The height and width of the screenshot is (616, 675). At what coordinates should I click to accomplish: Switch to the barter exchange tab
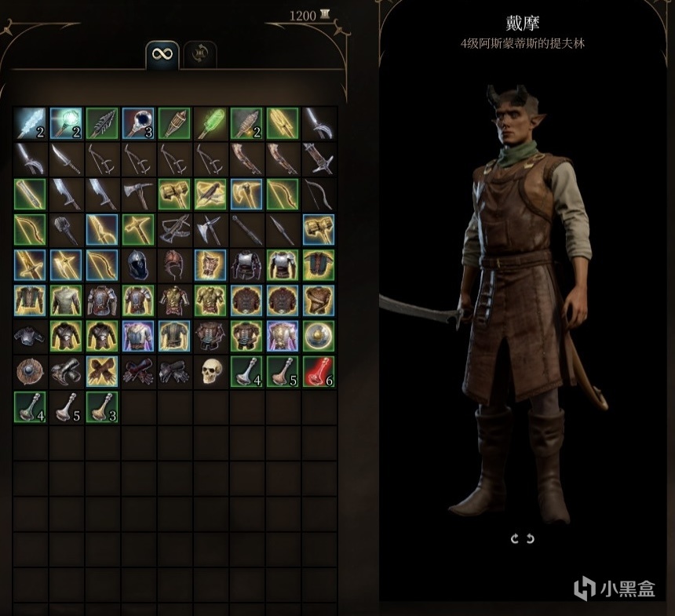200,55
